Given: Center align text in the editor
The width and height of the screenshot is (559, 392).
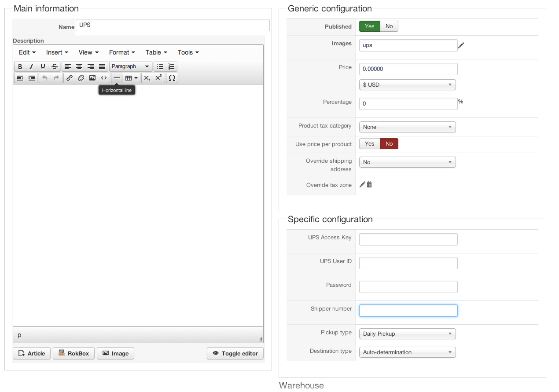Looking at the screenshot, I should (79, 66).
